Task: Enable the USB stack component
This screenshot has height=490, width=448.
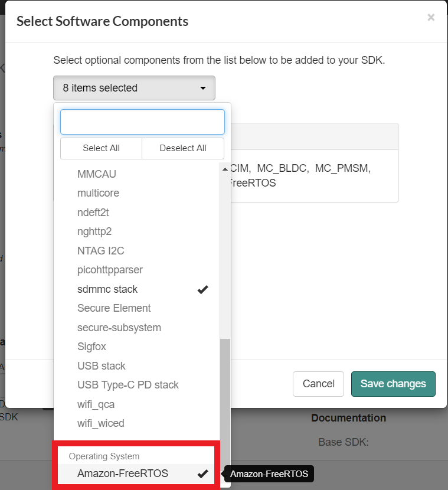Action: coord(102,366)
